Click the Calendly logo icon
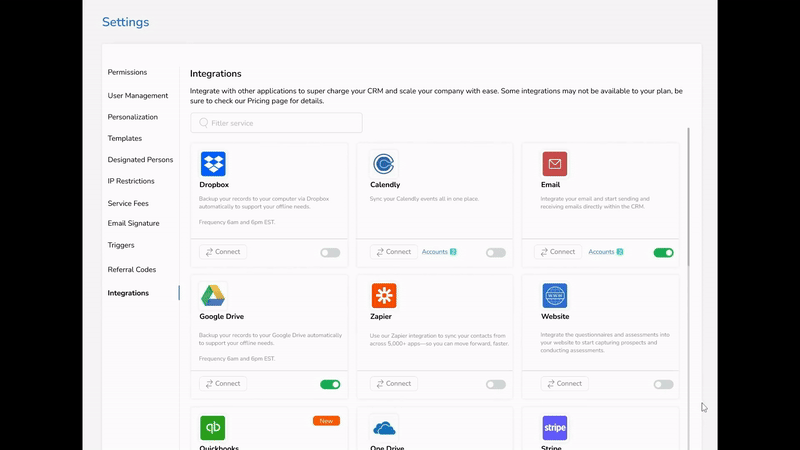Viewport: 800px width, 450px height. point(384,164)
